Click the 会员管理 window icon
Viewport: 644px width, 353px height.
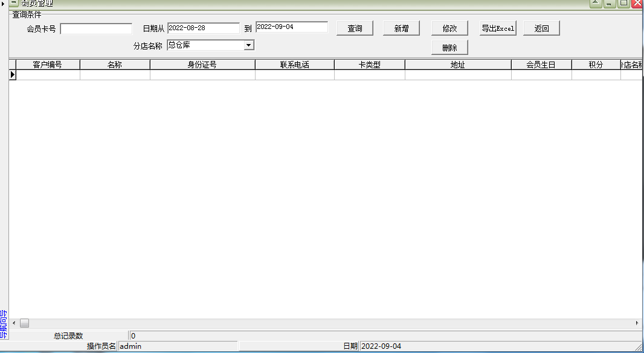13,3
